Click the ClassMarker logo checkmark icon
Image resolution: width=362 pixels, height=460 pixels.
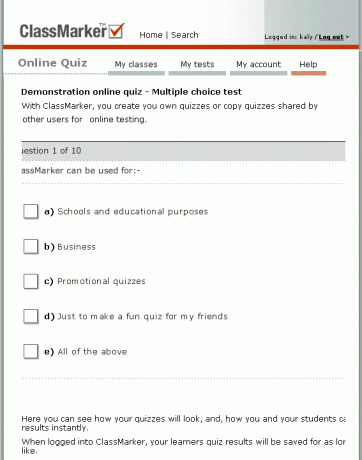coord(116,31)
